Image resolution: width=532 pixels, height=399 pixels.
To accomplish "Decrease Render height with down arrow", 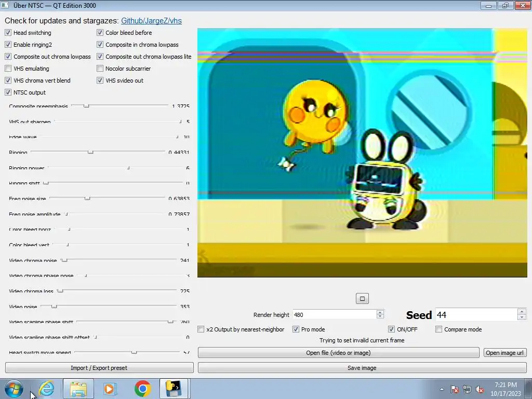I will click(x=380, y=317).
